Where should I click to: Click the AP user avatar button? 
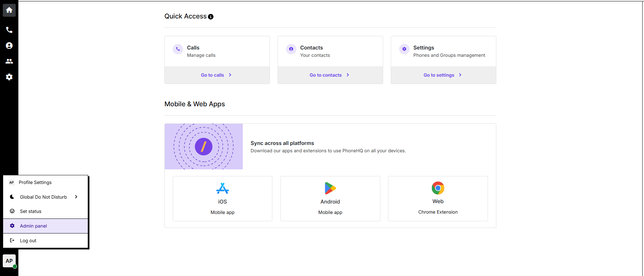(9, 261)
